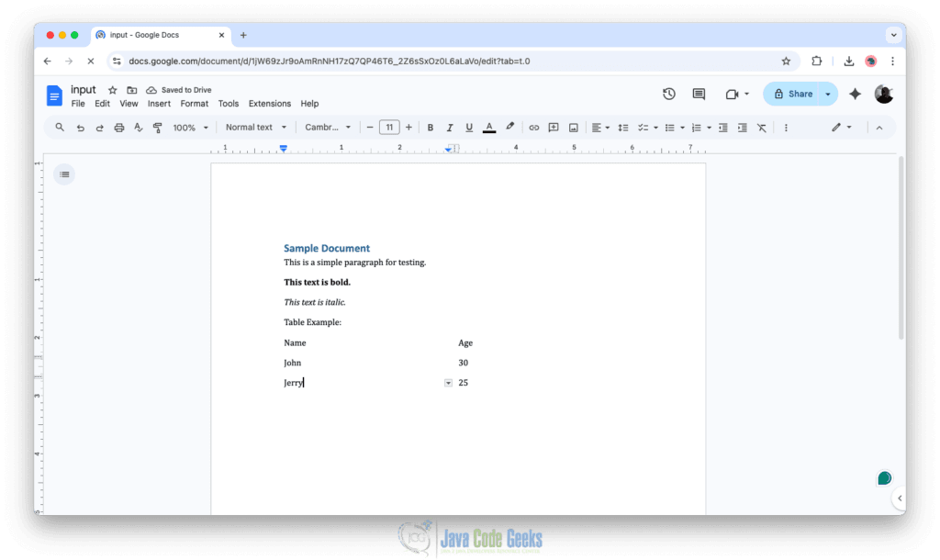Open line and paragraph spacing
The width and height of the screenshot is (940, 560).
pos(623,128)
